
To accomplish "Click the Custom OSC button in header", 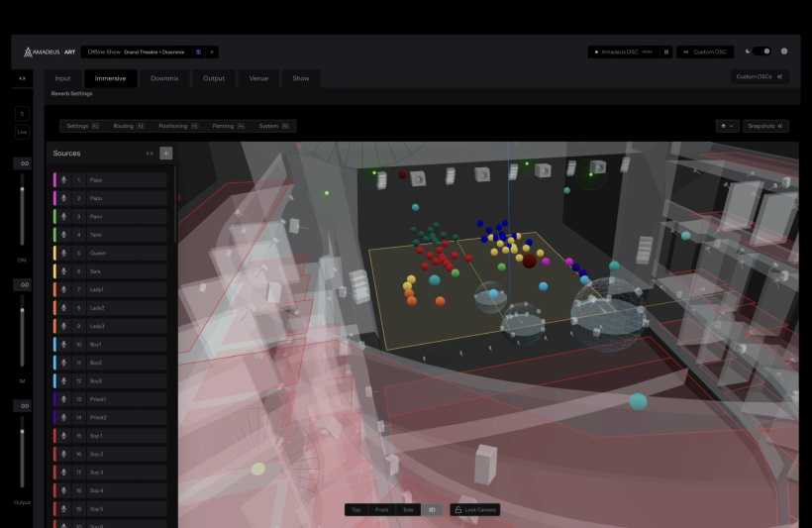I will pyautogui.click(x=705, y=52).
